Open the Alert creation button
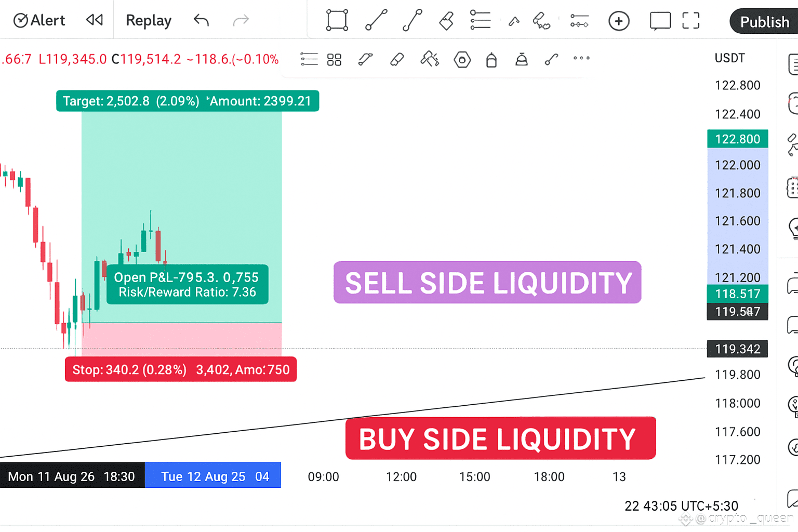 39,20
